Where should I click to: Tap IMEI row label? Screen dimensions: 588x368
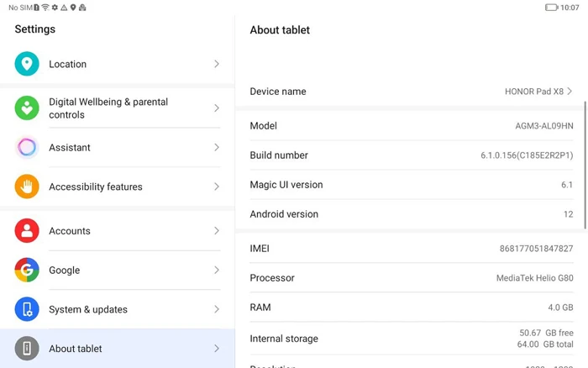pyautogui.click(x=260, y=249)
